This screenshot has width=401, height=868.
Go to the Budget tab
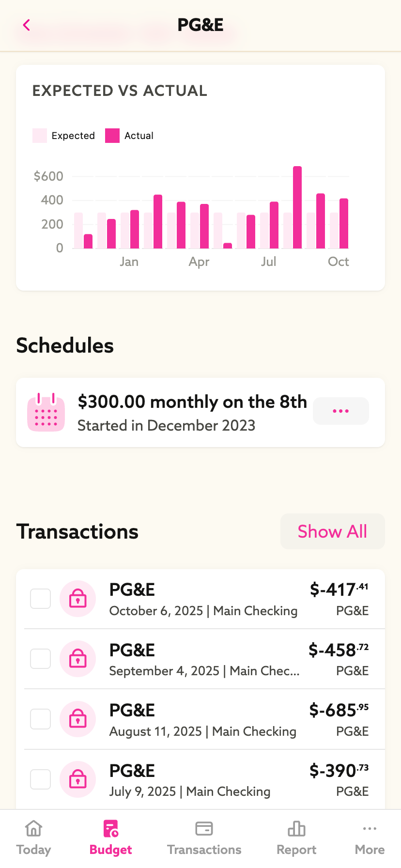tap(111, 838)
